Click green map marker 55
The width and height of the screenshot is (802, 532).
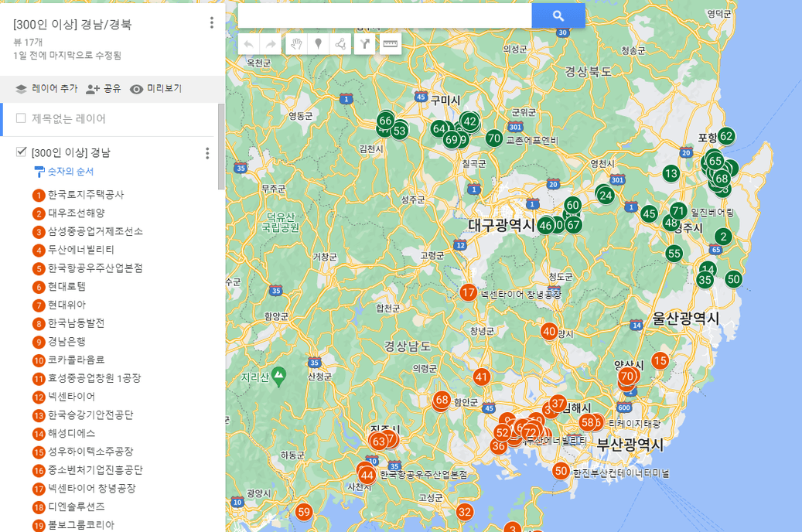(674, 253)
